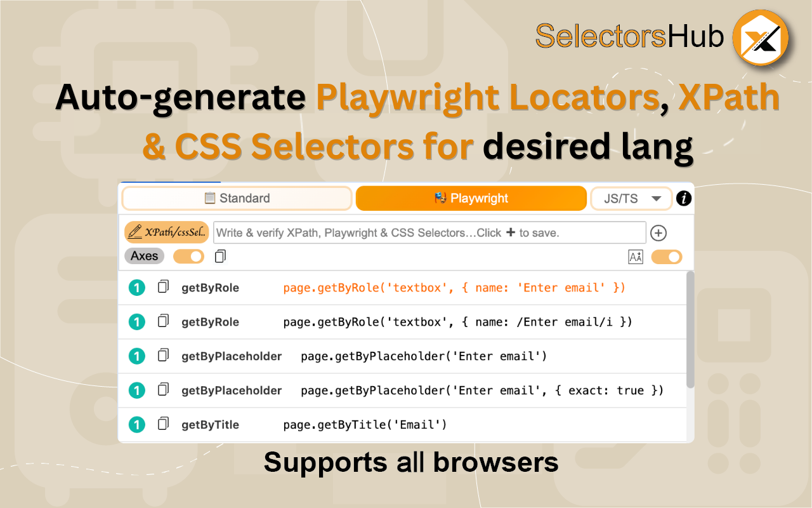
Task: Copy the first getByPlaceholder locator
Action: point(163,356)
